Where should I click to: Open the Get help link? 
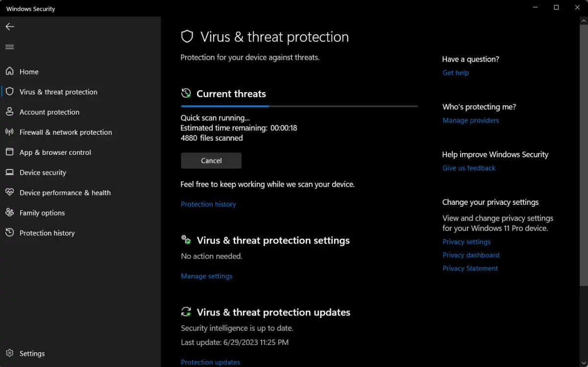(x=455, y=73)
